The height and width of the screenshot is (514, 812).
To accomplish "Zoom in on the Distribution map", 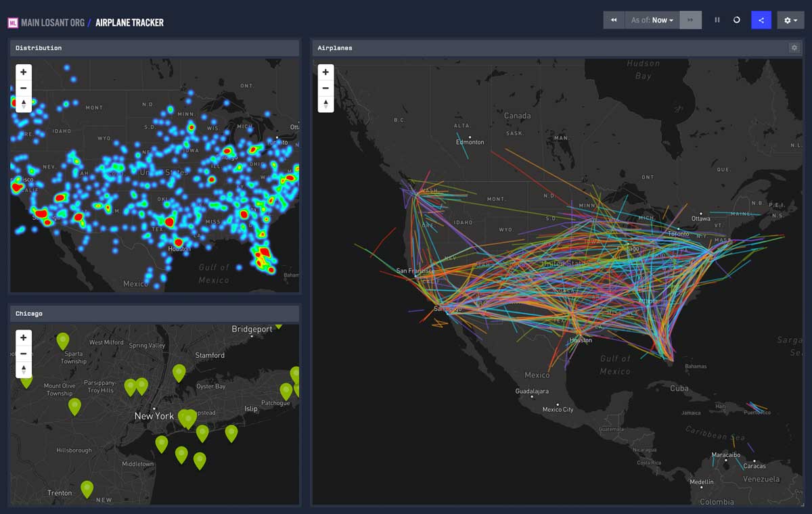I will (23, 72).
